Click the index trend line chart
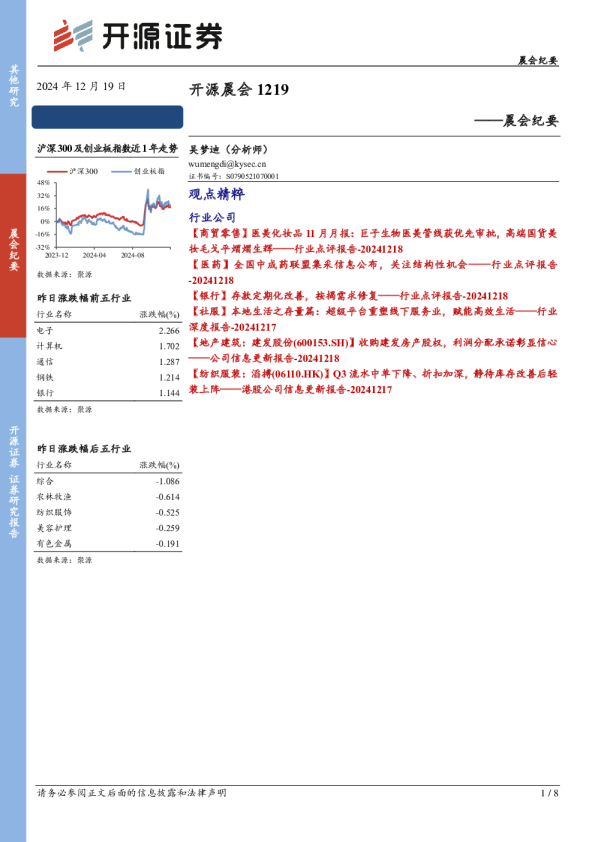The image size is (595, 842). point(106,216)
